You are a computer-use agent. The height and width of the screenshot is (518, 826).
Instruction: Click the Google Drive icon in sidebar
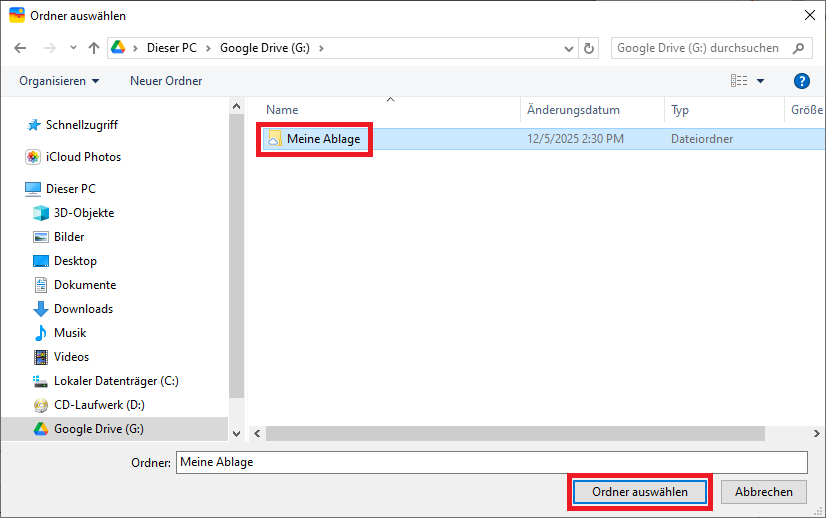point(41,429)
